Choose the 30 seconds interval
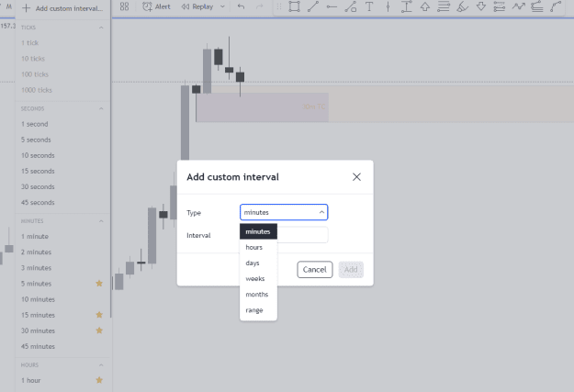The height and width of the screenshot is (392, 574). [62, 187]
